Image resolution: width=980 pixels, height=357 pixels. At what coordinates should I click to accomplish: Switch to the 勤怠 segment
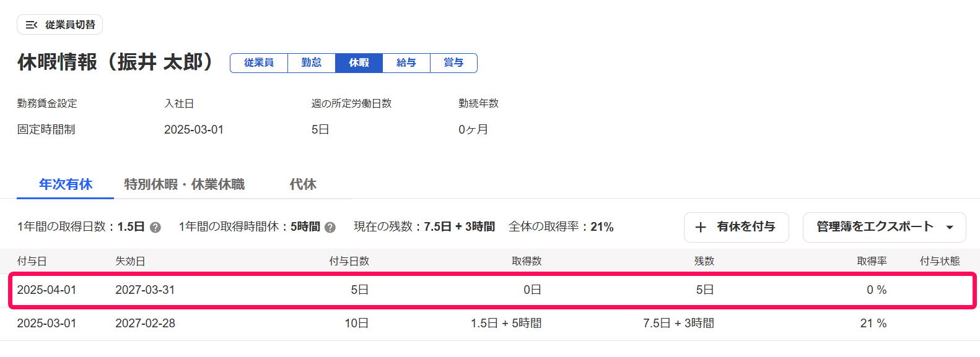click(x=312, y=62)
